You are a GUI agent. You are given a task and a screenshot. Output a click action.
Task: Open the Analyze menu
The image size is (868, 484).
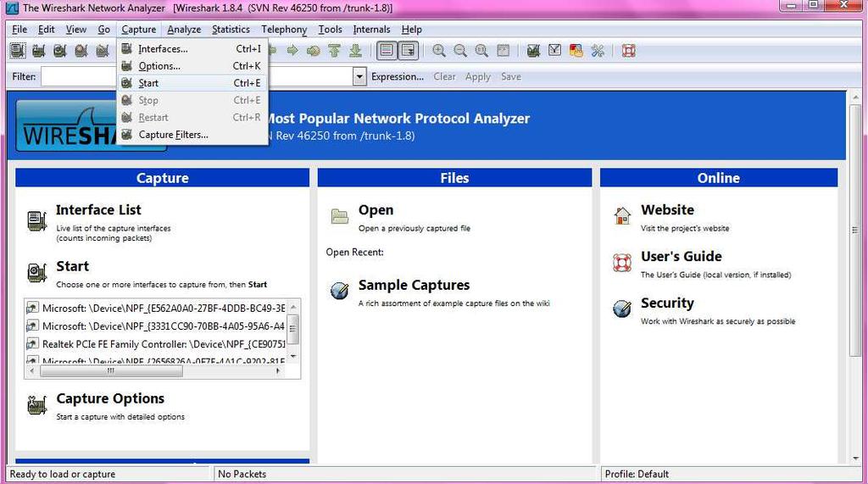(184, 30)
